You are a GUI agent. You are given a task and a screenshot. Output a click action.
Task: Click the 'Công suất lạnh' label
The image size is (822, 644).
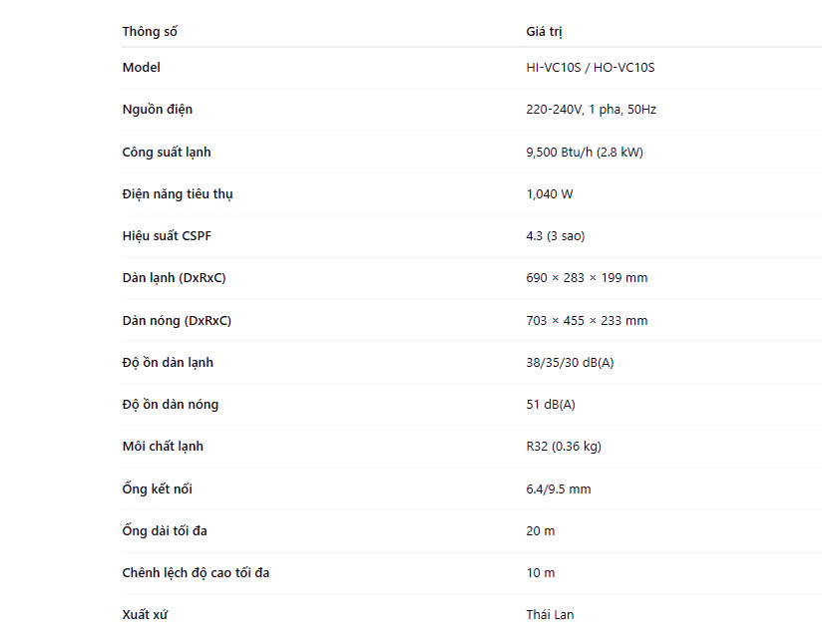coord(167,153)
